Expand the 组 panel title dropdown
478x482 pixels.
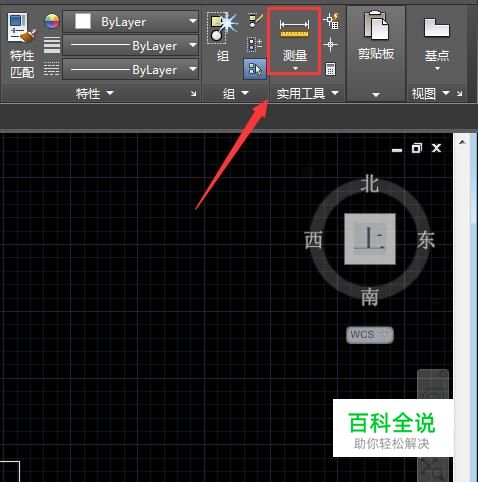point(236,94)
